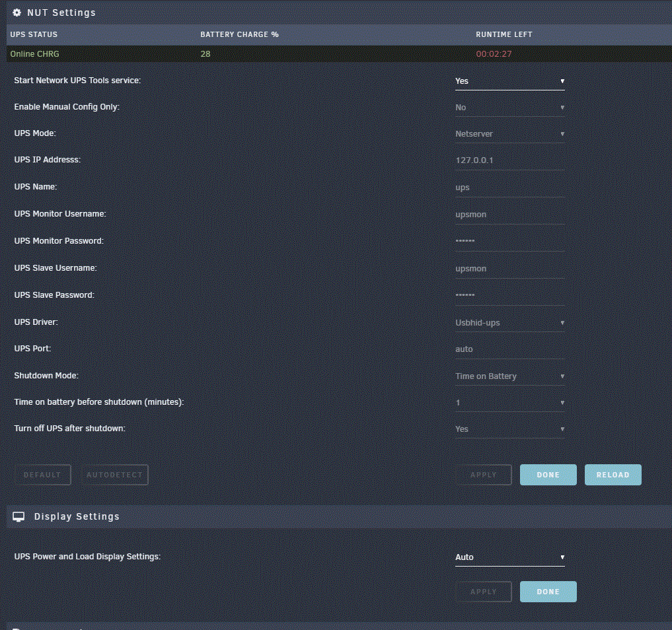Click the UPS Slave Password field
672x630 pixels.
(509, 296)
